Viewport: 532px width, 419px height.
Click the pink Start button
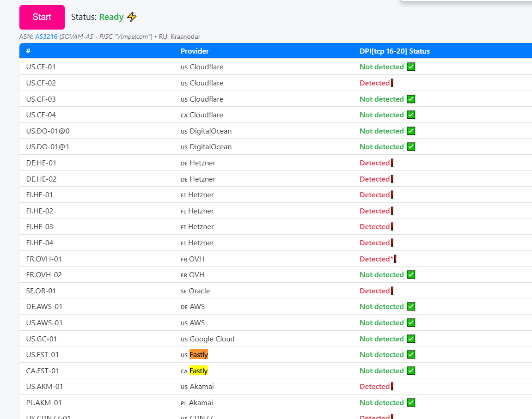click(42, 17)
